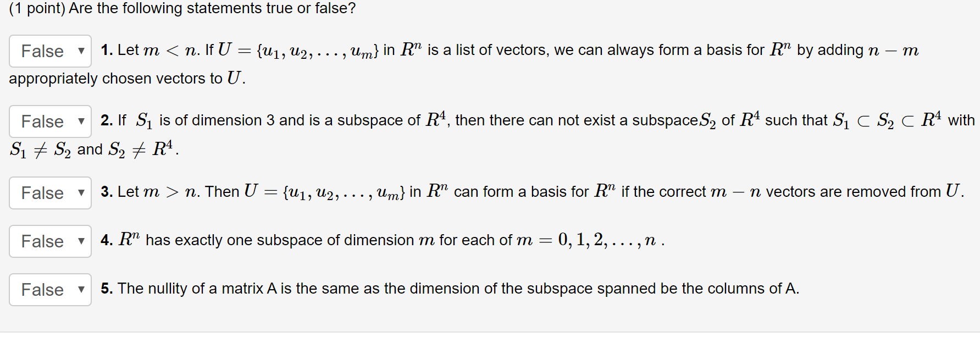Select the False value shown for question 4
Image resolution: width=980 pixels, height=348 pixels.
[41, 241]
